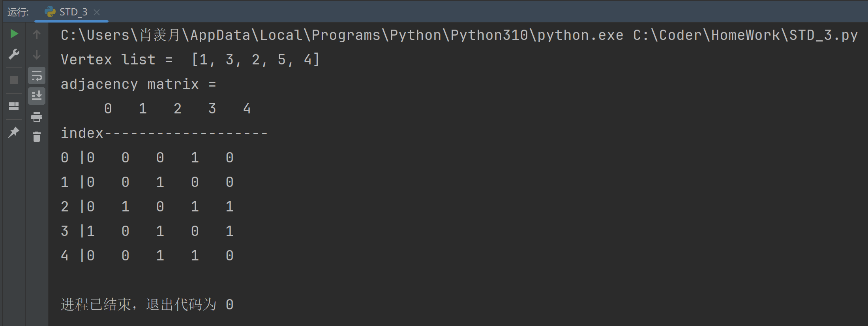Pin the run tab with pushpin icon
The width and height of the screenshot is (868, 326).
click(14, 132)
